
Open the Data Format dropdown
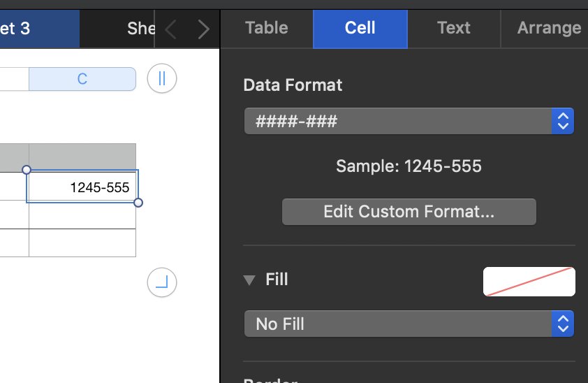(x=409, y=121)
